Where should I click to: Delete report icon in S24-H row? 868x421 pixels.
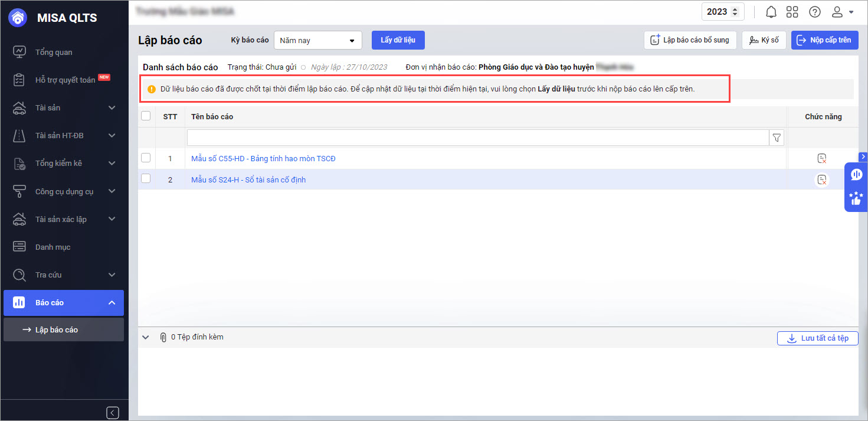pos(822,180)
